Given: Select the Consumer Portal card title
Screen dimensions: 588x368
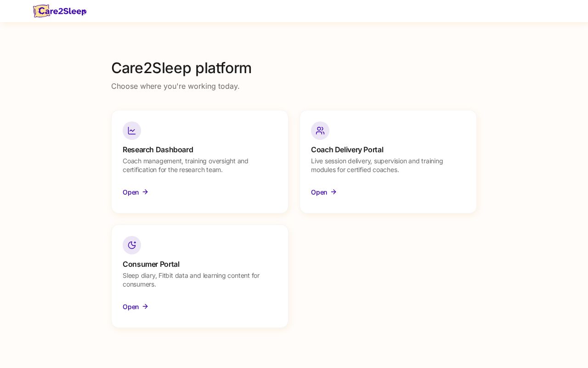Looking at the screenshot, I should (151, 264).
